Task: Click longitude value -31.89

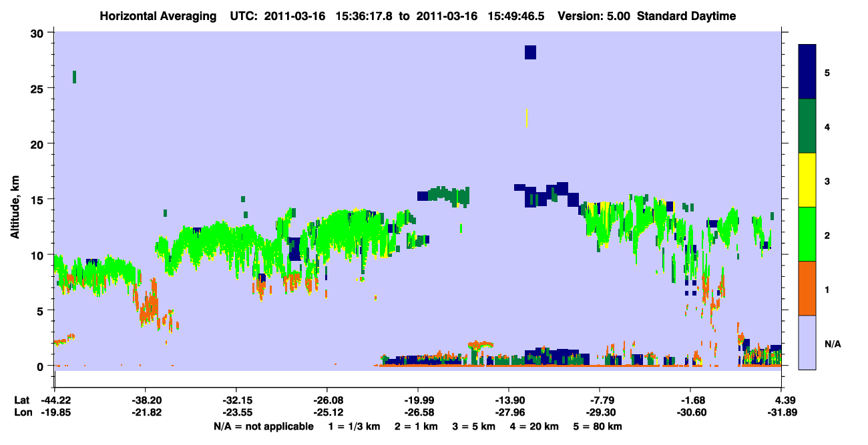Action: click(781, 412)
